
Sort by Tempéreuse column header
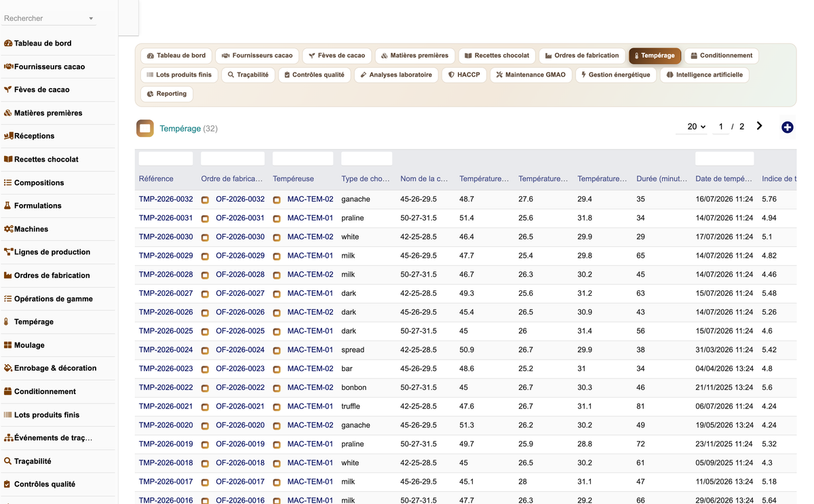[x=293, y=179]
